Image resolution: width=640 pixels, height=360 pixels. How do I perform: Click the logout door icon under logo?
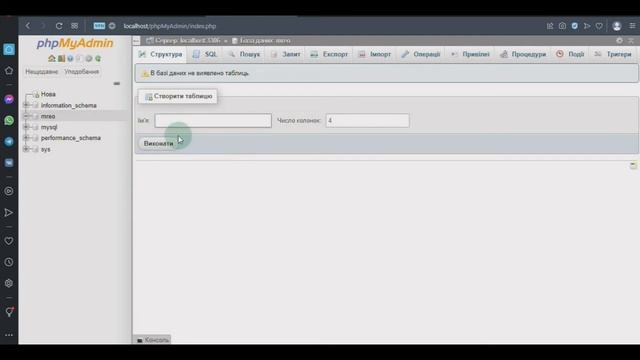tap(61, 58)
